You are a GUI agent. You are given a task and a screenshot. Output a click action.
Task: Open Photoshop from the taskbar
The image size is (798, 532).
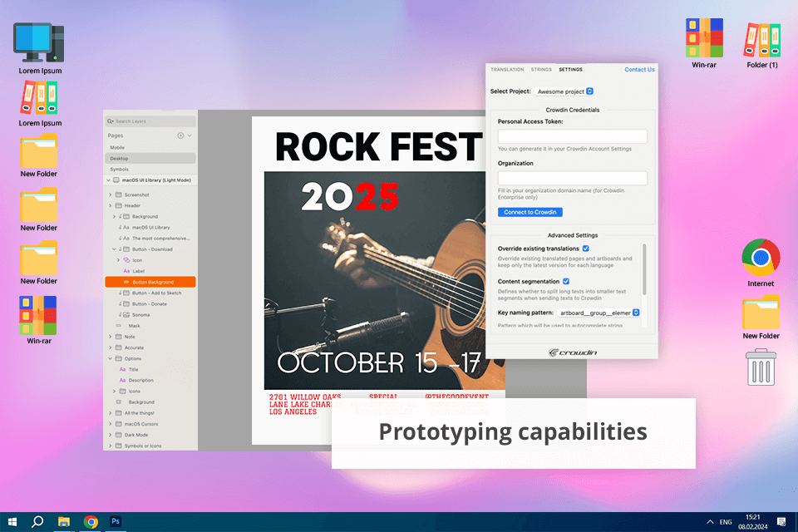point(116,521)
